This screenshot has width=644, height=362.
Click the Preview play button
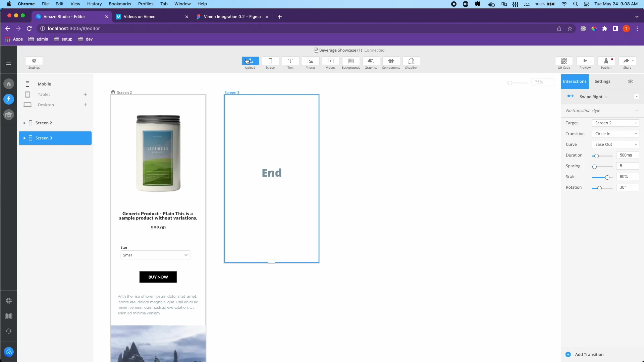coord(585,61)
